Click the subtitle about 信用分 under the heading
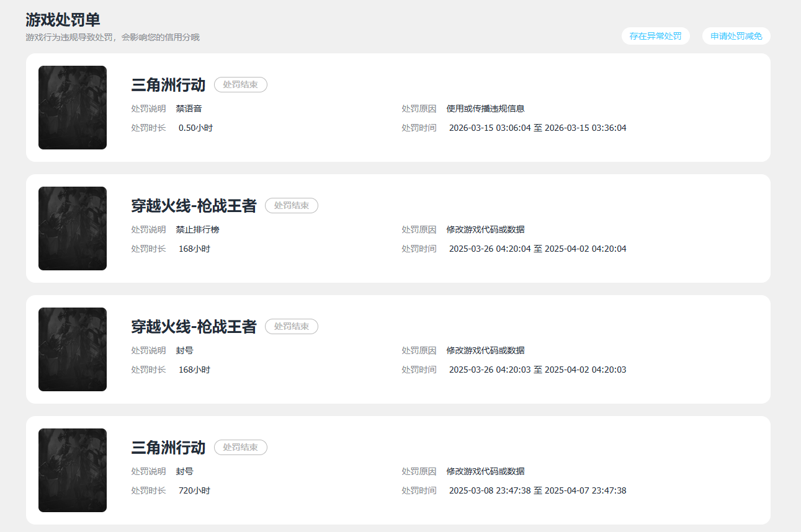 pyautogui.click(x=112, y=37)
